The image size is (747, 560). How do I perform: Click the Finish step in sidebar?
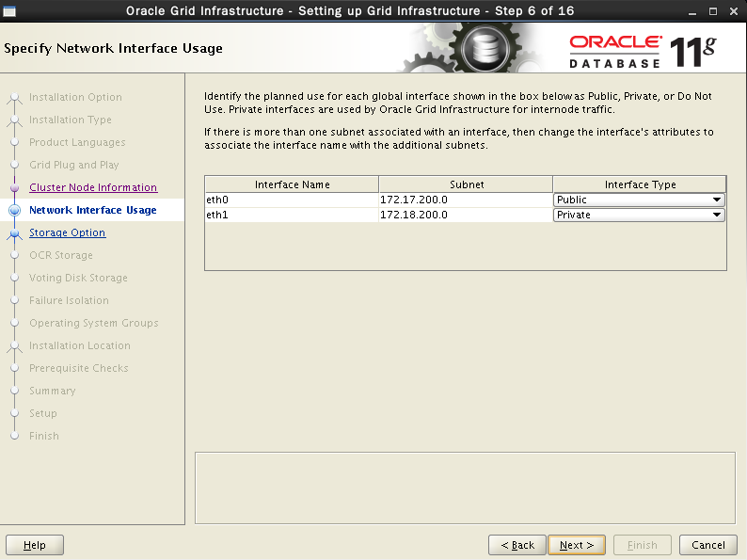pyautogui.click(x=44, y=436)
